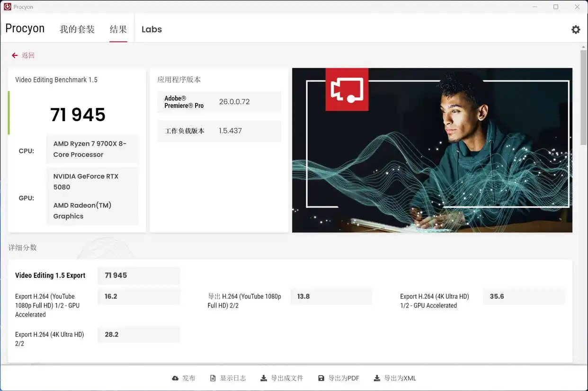Viewport: 588px width, 391px height.
Task: Click the 35.6 Export H.264 score field
Action: pos(524,296)
